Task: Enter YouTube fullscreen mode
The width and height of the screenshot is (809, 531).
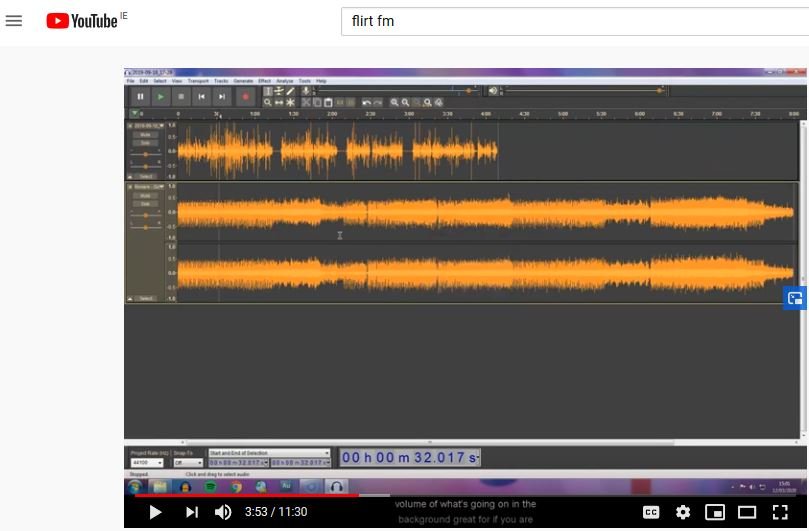Action: coord(780,512)
